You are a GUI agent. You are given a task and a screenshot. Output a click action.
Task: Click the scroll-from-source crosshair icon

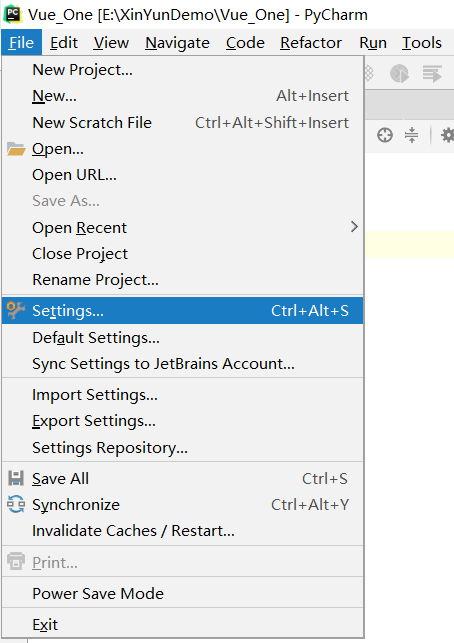[x=385, y=135]
